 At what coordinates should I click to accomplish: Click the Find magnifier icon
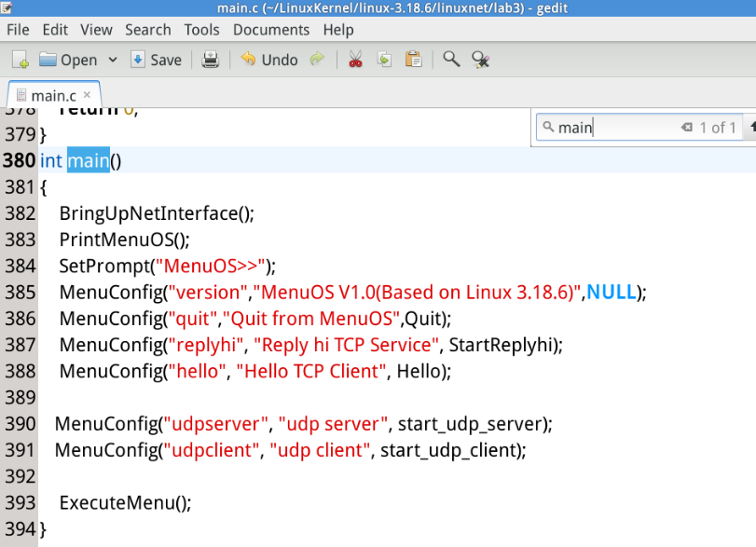click(451, 60)
